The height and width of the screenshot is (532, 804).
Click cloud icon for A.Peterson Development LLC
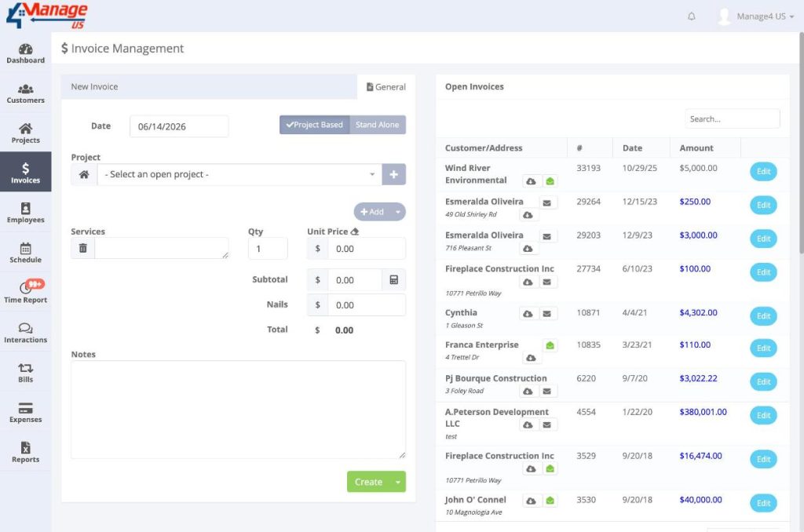[528, 425]
